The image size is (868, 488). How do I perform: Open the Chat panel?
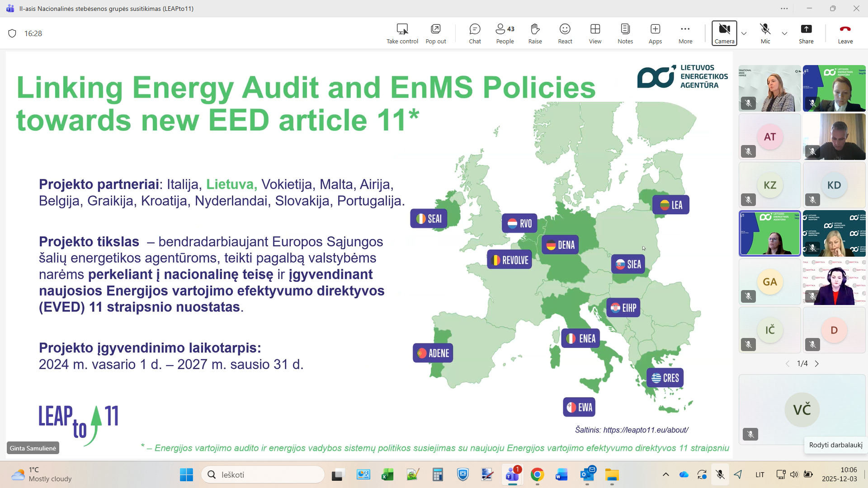click(475, 33)
